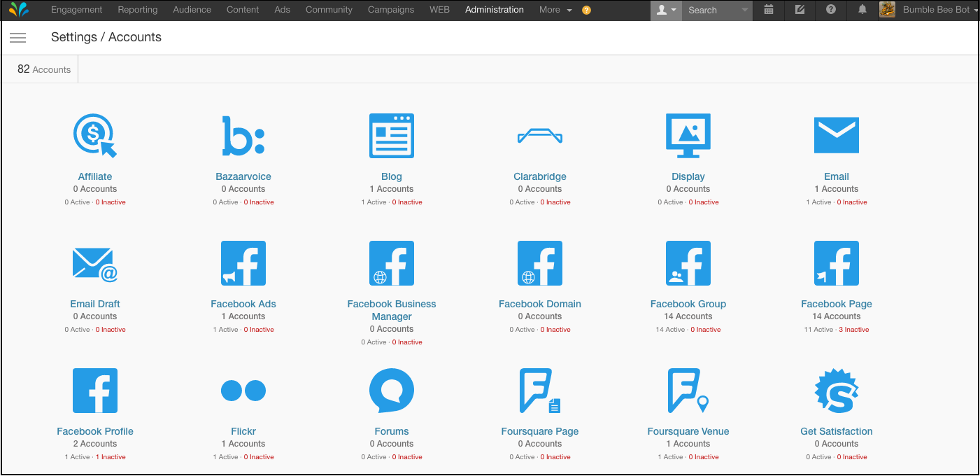
Task: Click the Bumble Bee Bot avatar
Action: coord(887,10)
